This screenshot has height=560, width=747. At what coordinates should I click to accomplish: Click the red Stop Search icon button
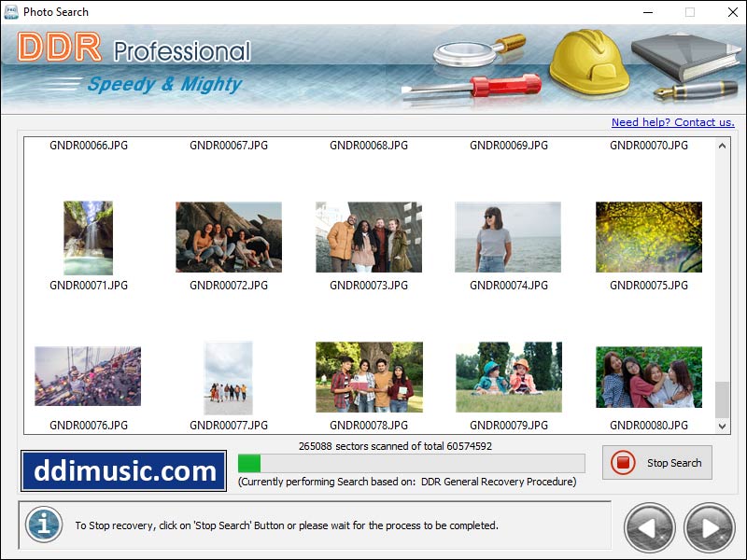tap(622, 463)
